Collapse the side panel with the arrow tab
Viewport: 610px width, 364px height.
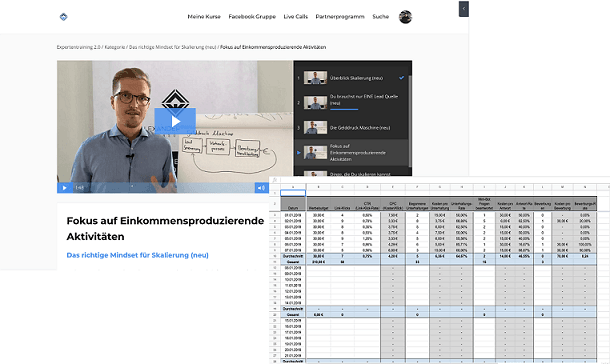tap(464, 9)
